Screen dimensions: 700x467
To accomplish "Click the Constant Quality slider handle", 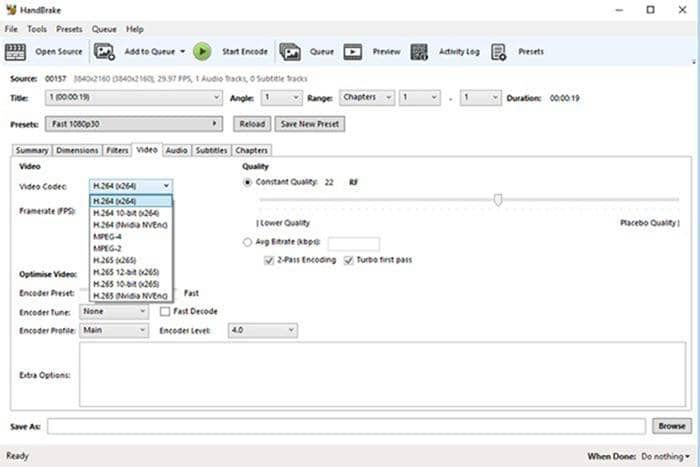I will click(x=498, y=200).
